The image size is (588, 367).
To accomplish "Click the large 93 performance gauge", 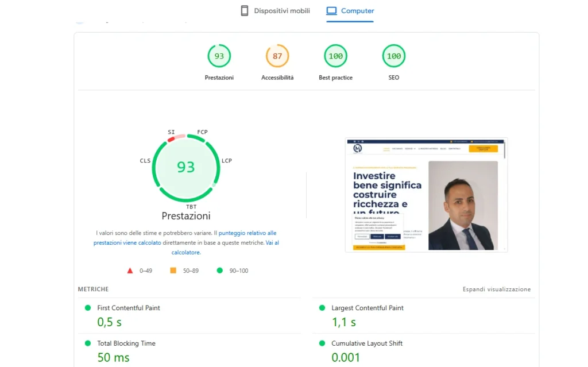I will 185,167.
